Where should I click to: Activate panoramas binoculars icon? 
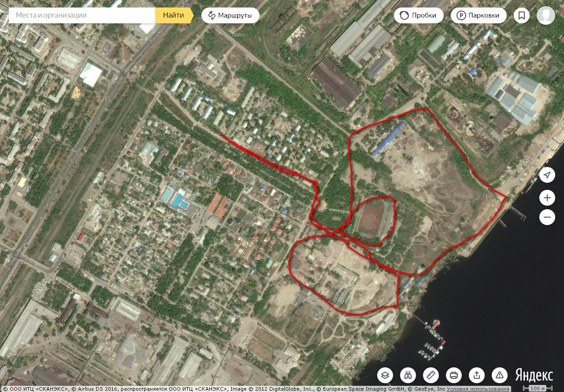tap(408, 375)
